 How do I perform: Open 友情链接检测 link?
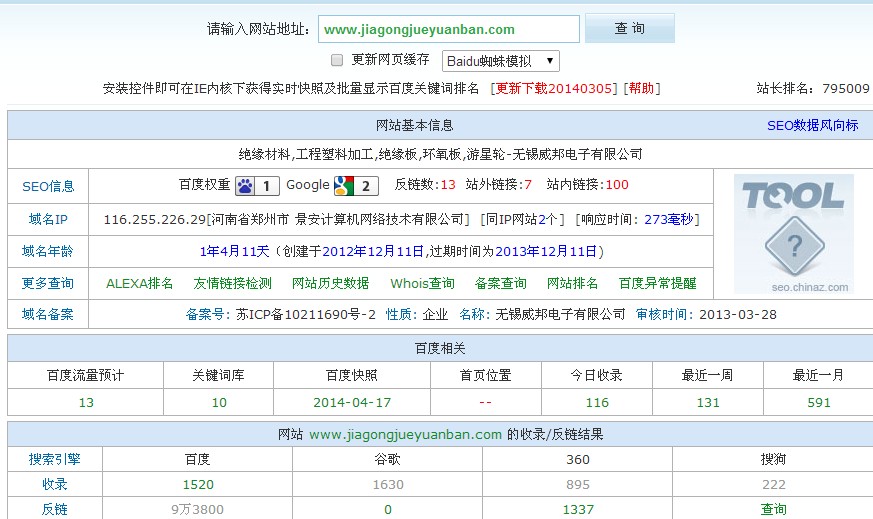coord(232,283)
